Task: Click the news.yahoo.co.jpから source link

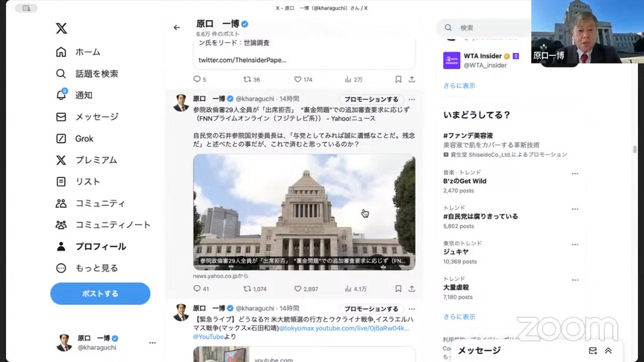Action: (x=221, y=276)
